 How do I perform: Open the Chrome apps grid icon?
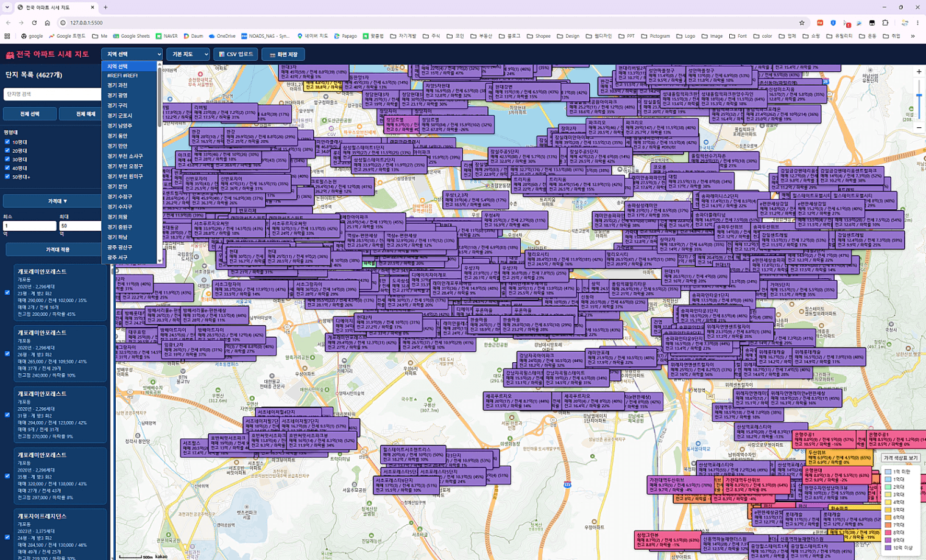7,36
